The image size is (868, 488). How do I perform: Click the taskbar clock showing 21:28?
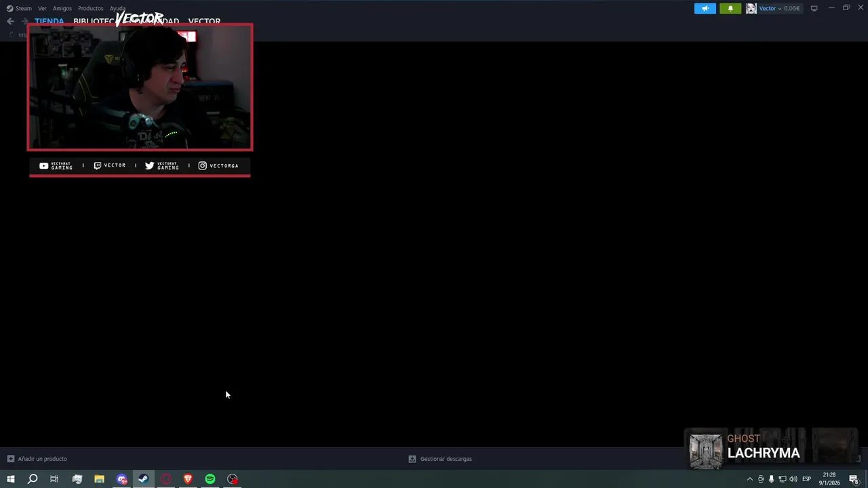point(829,479)
